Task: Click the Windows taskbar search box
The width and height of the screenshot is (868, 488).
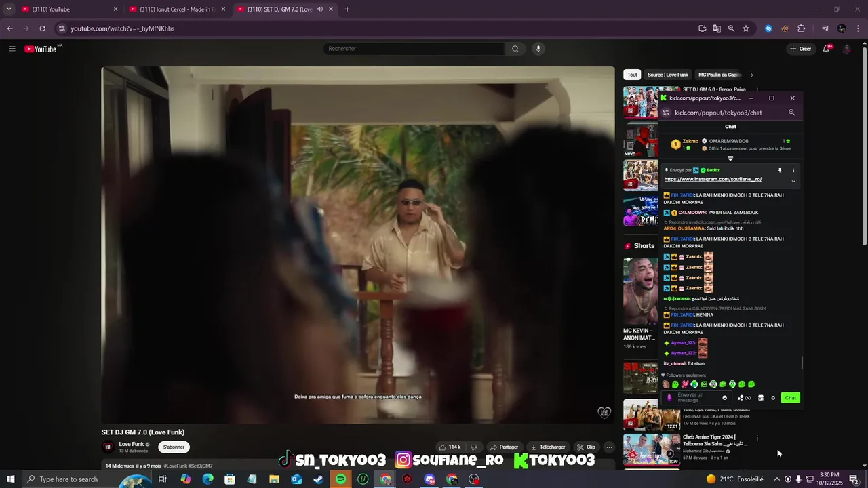Action: point(87,479)
